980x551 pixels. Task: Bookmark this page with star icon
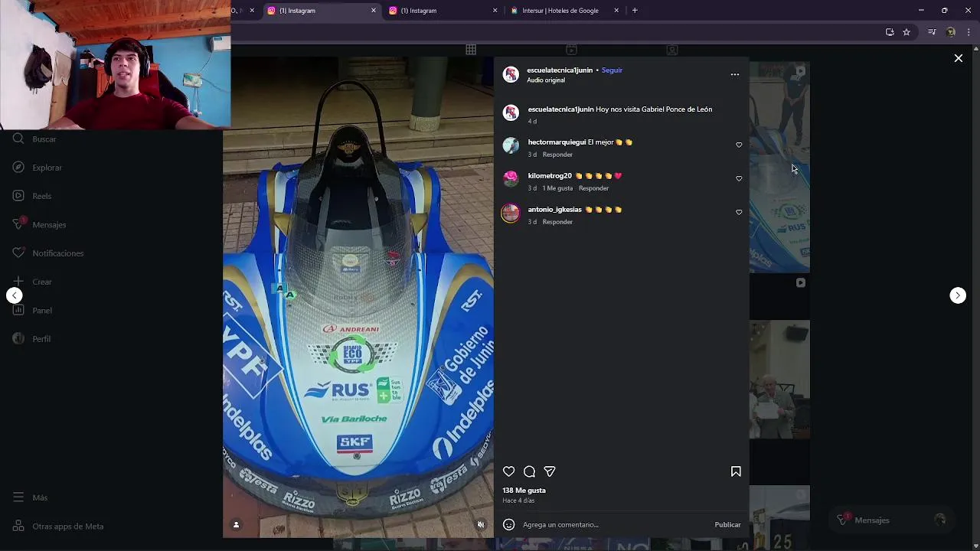click(906, 32)
